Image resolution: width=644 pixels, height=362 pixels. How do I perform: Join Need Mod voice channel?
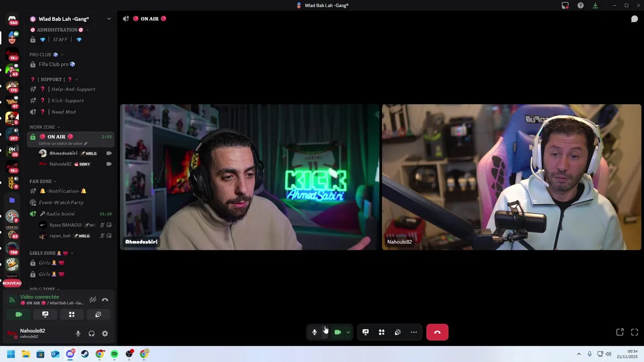[x=70, y=112]
